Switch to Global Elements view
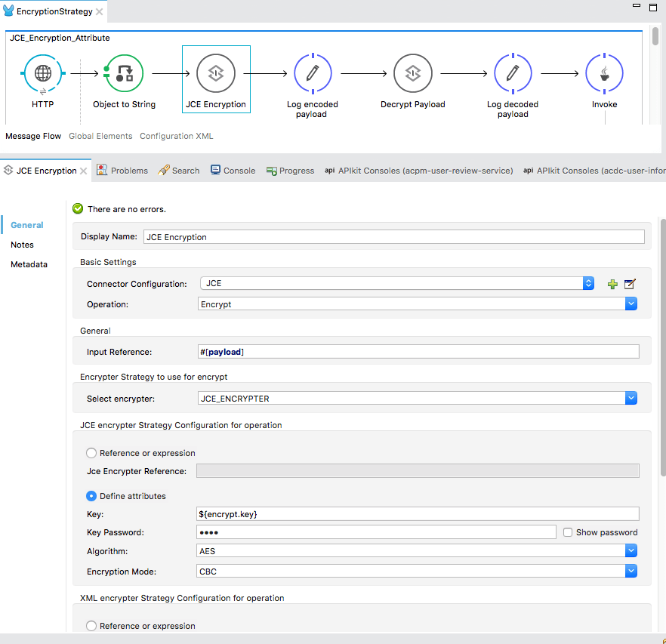Screen dimensions: 666x644 [100, 136]
